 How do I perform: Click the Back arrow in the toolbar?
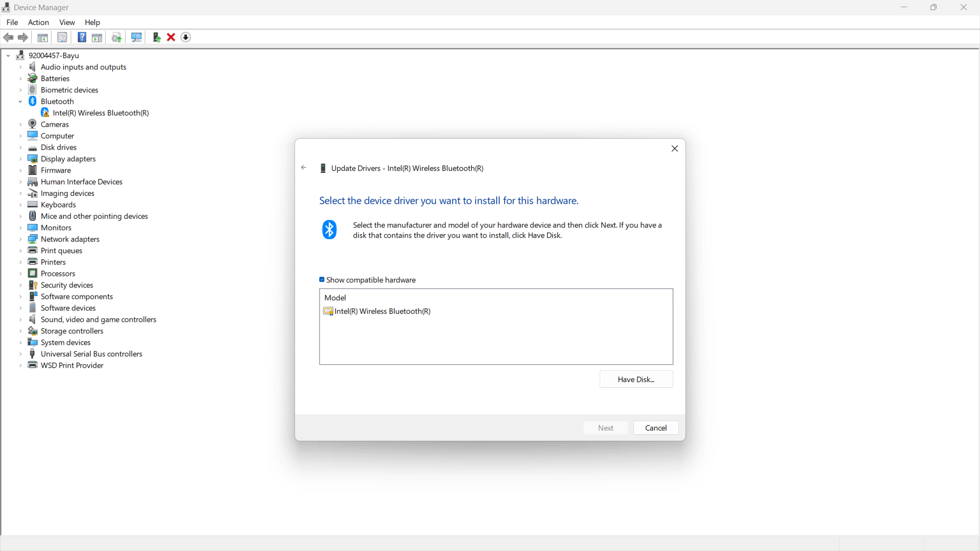click(9, 37)
